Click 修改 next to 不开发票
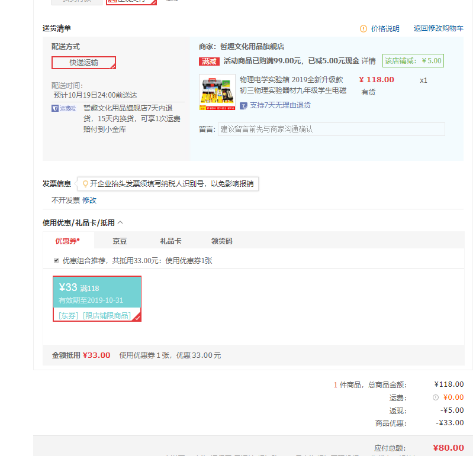The width and height of the screenshot is (476, 456). click(89, 200)
